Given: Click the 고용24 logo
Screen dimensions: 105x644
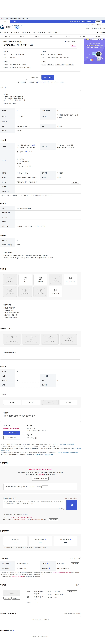Looking at the screenshot, I should pos(7,27).
